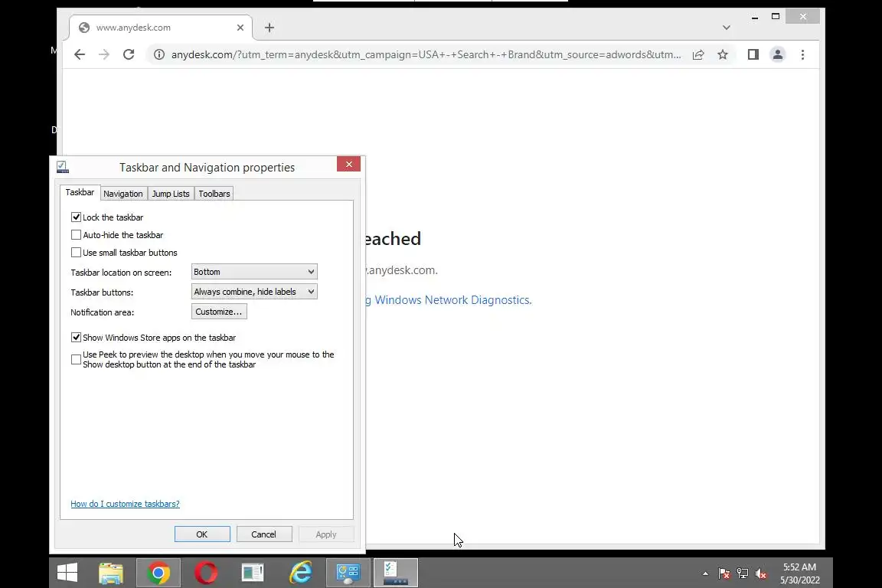This screenshot has height=588, width=882.
Task: Bookmark this tab with star icon
Action: [723, 54]
